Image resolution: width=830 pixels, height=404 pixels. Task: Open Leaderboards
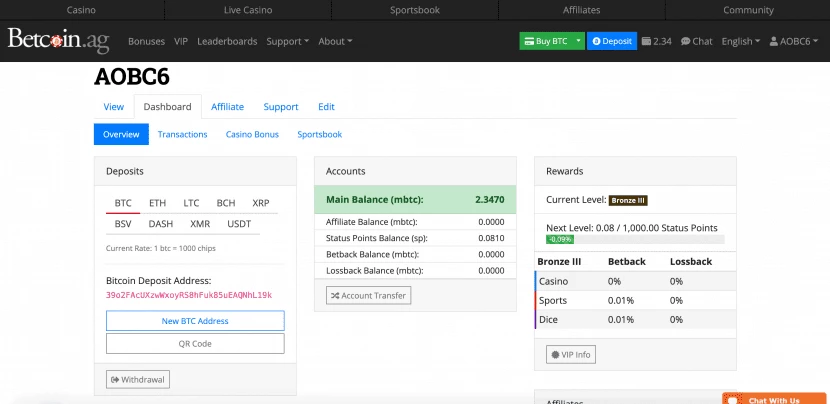(227, 41)
